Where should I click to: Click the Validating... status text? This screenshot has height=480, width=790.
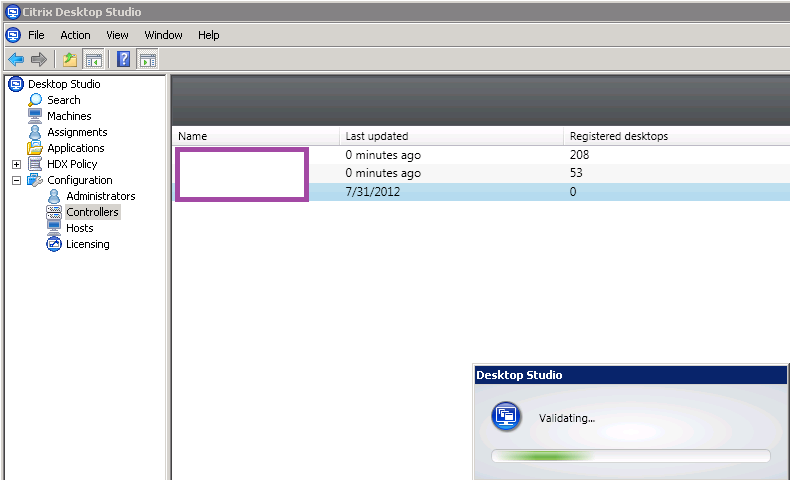pos(567,418)
